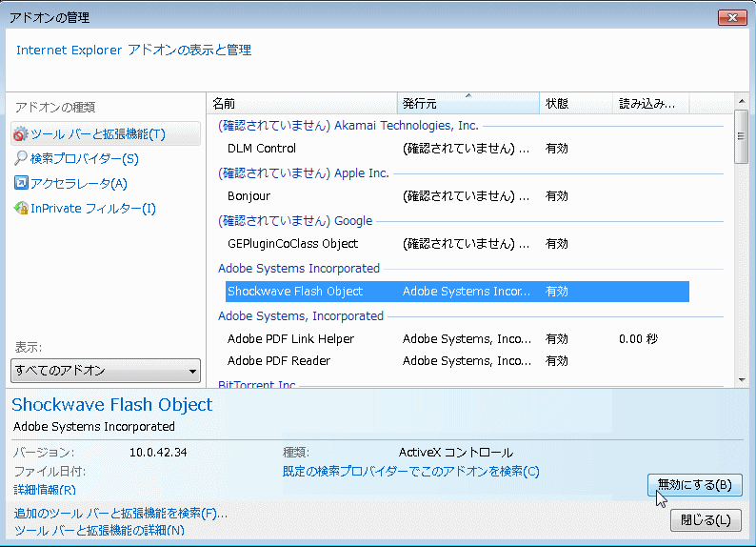Click the 読み込み column header
This screenshot has width=756, height=547.
pos(650,103)
